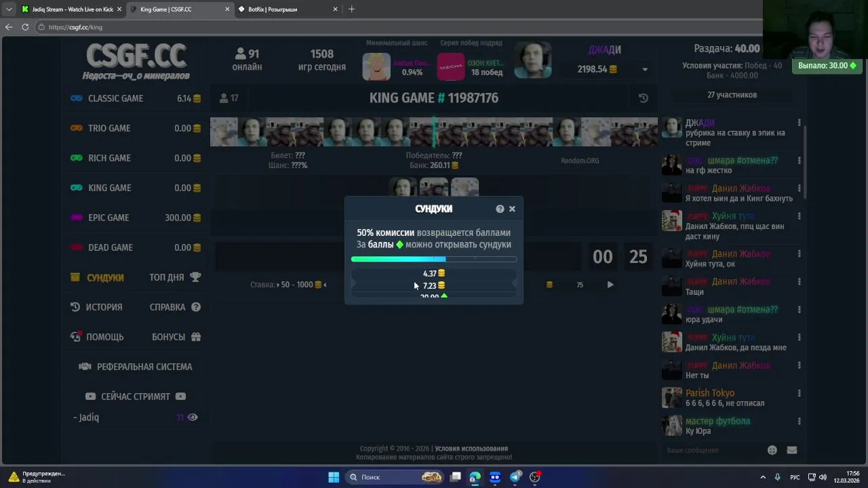
Task: Click the envelope send icon in chat
Action: click(x=791, y=450)
